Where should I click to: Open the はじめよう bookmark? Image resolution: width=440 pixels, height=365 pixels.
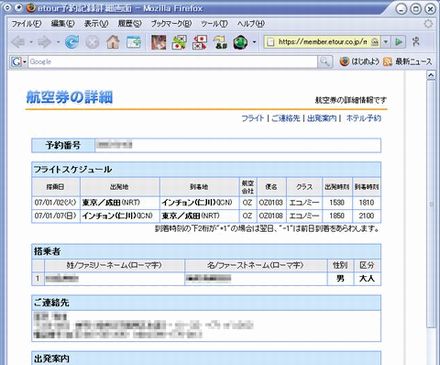click(360, 62)
